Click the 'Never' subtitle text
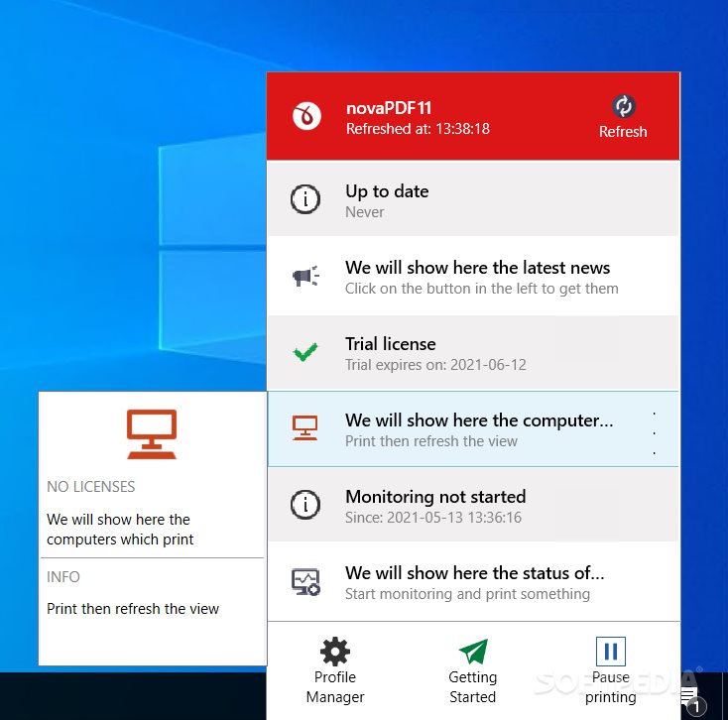The width and height of the screenshot is (728, 720). (x=364, y=212)
